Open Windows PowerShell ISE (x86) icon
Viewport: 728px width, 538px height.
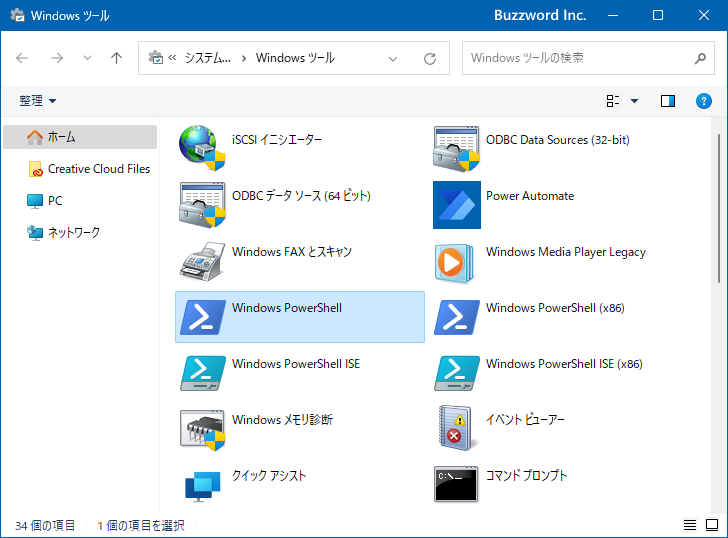(x=456, y=373)
